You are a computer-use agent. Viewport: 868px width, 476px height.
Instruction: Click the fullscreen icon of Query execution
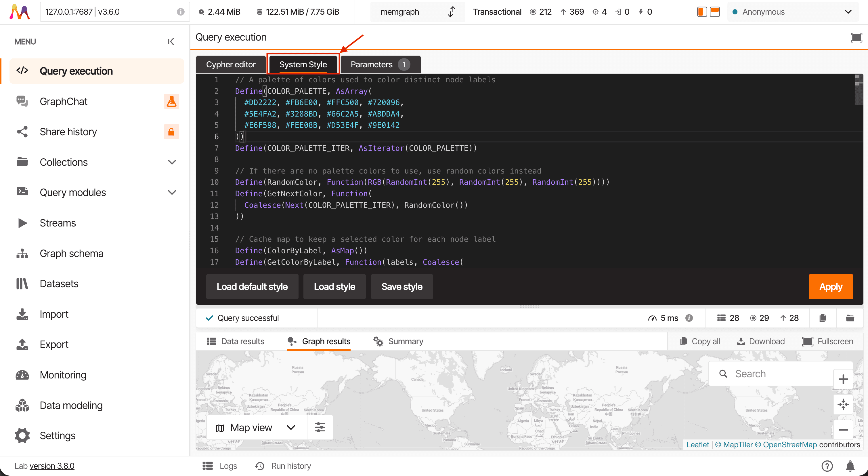coord(856,37)
